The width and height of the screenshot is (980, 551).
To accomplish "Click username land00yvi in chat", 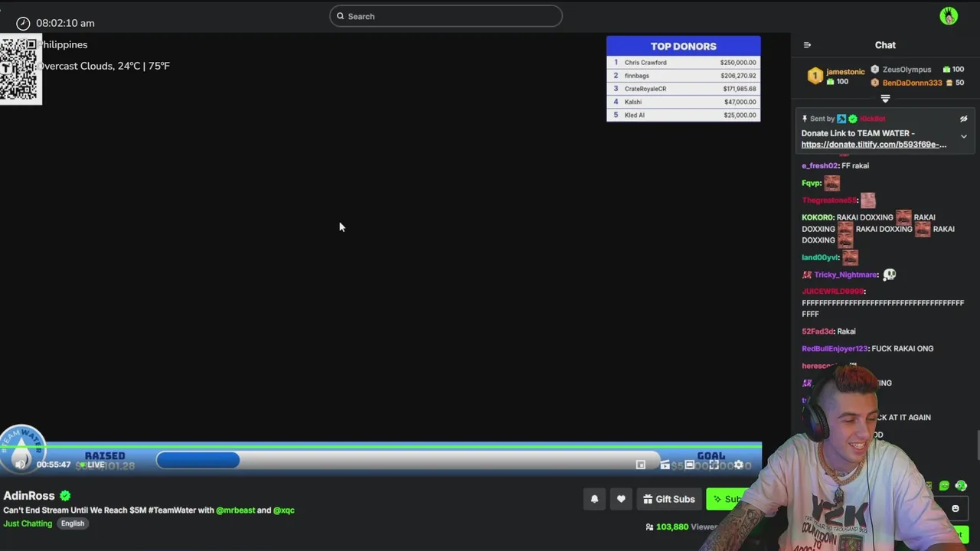I will [x=820, y=257].
